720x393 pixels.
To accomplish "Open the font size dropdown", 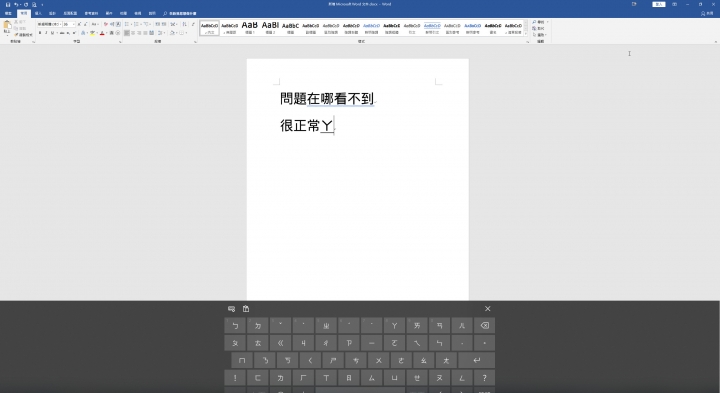I will point(73,24).
